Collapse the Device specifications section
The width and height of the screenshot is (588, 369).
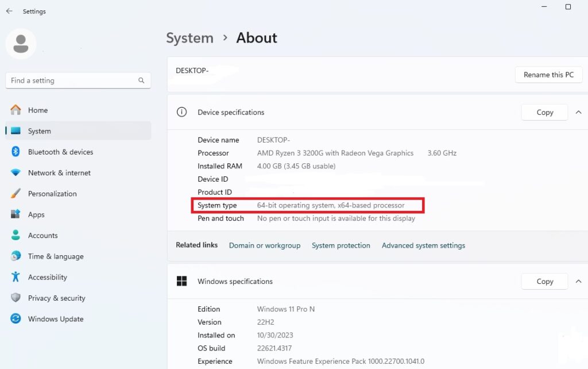click(579, 112)
